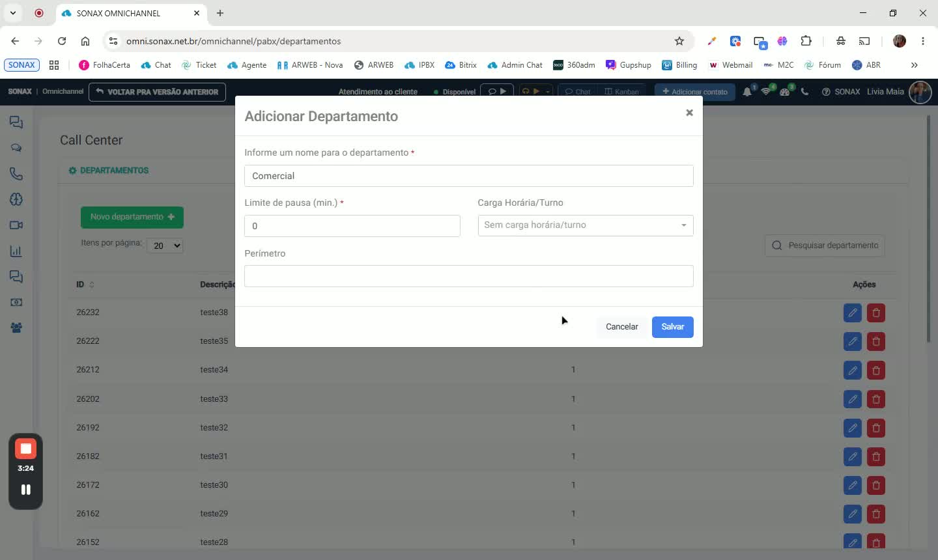The height and width of the screenshot is (560, 938).
Task: Click edit pencil for department 26212
Action: pos(852,371)
